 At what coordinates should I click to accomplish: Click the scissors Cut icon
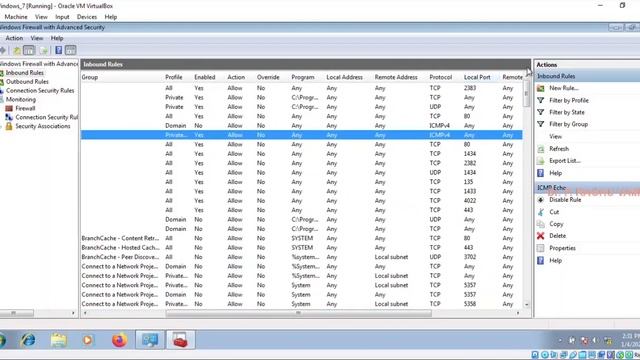pyautogui.click(x=541, y=212)
